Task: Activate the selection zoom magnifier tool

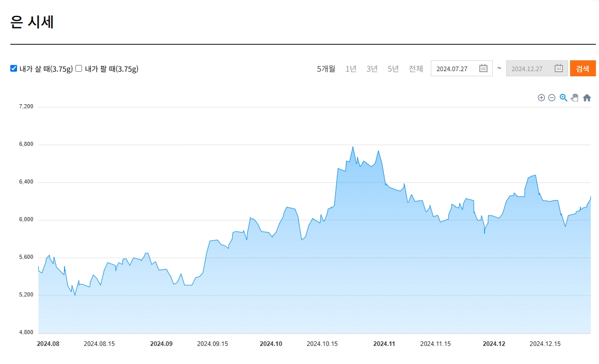Action: click(563, 98)
